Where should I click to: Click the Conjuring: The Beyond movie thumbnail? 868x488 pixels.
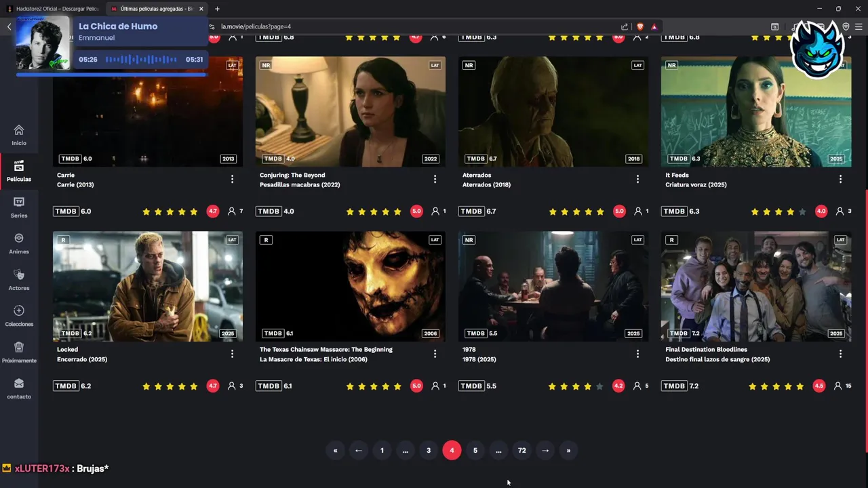click(351, 111)
